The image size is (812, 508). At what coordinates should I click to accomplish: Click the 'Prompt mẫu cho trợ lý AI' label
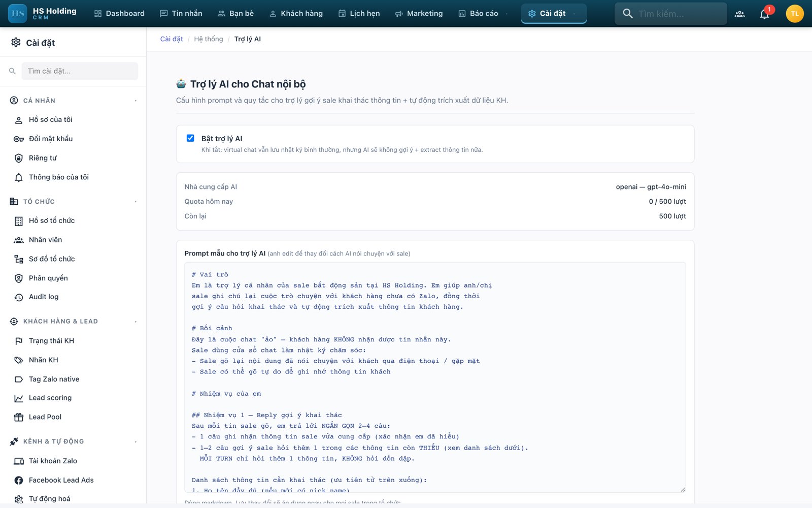(225, 253)
